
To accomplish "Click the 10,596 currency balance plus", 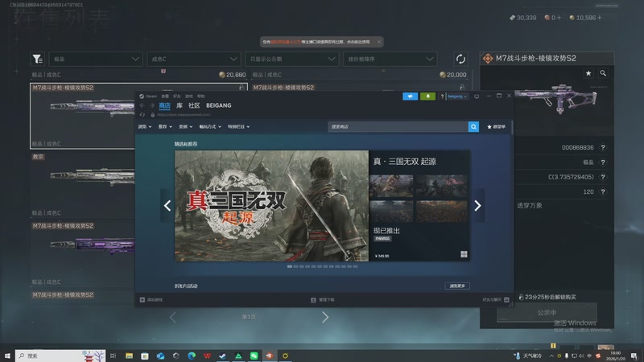I will pyautogui.click(x=599, y=18).
